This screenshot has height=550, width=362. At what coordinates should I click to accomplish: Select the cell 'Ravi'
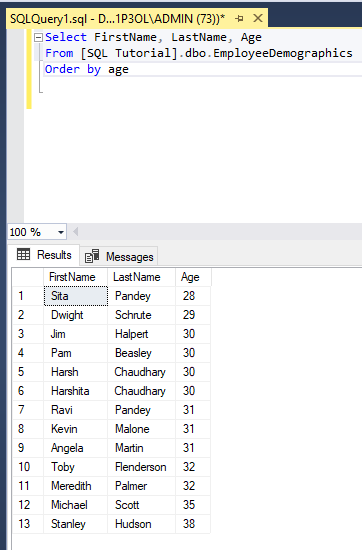[x=75, y=410]
